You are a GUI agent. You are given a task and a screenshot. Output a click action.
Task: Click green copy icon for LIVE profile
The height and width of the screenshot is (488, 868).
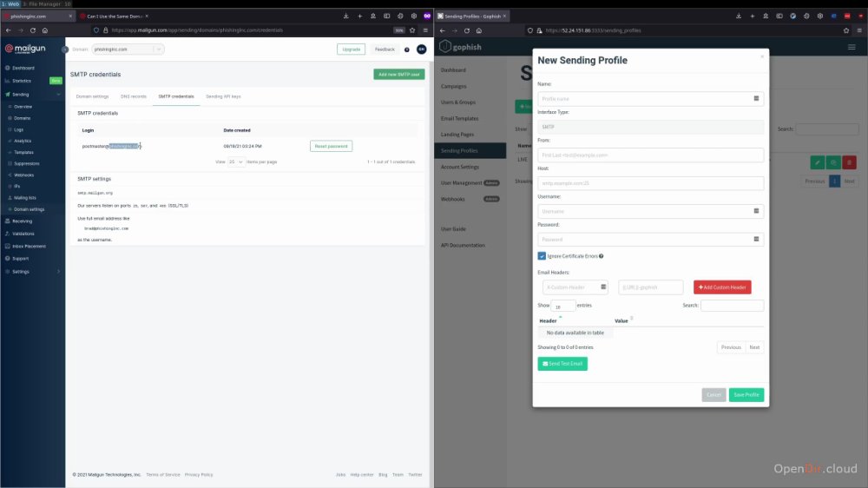click(x=833, y=163)
